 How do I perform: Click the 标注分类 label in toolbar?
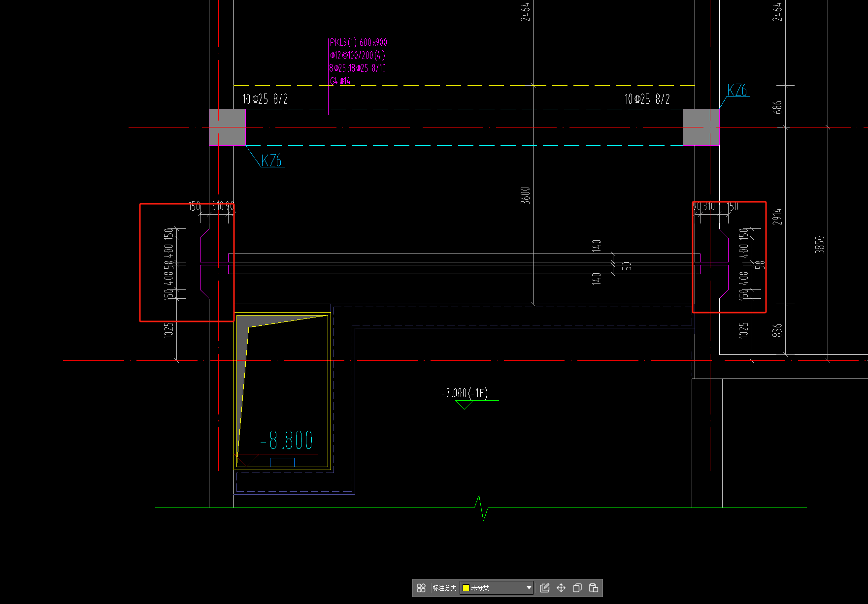coord(444,588)
